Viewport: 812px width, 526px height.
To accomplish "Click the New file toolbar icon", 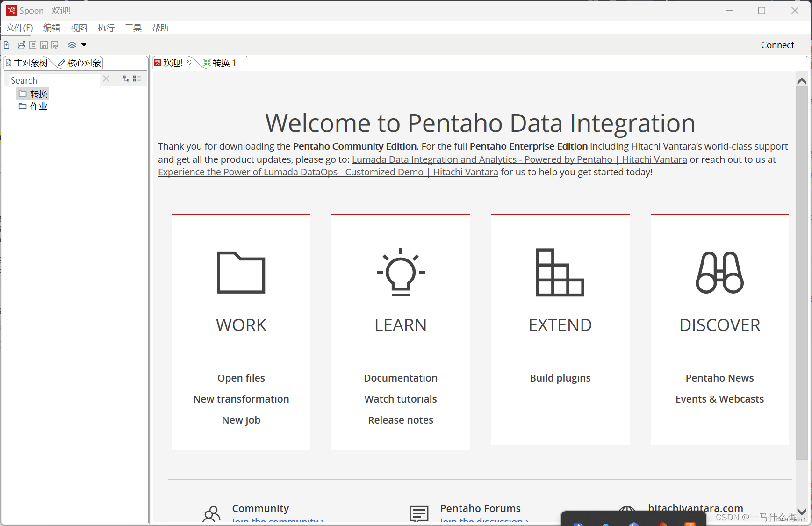I will coord(7,45).
